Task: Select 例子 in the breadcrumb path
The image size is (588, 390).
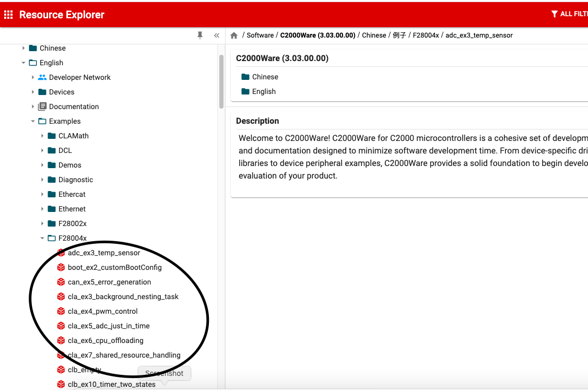Action: (x=400, y=35)
